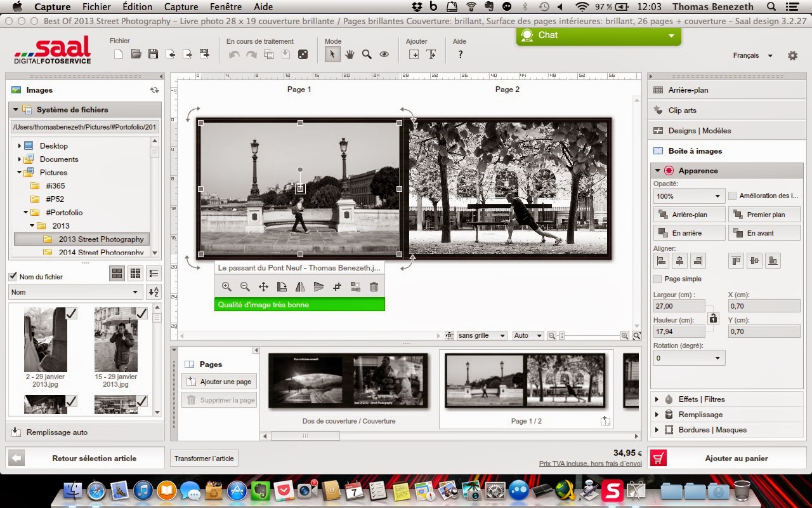Click the zoom slider handle below canvas
Screen dimensions: 812x508
[562, 335]
